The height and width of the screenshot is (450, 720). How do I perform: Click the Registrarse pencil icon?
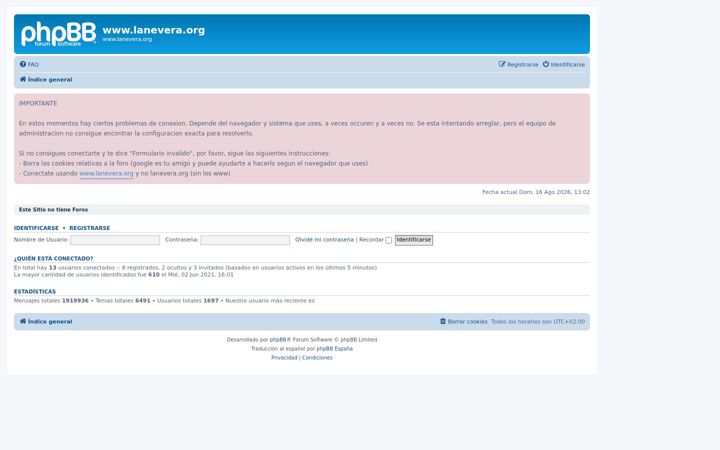pyautogui.click(x=502, y=64)
